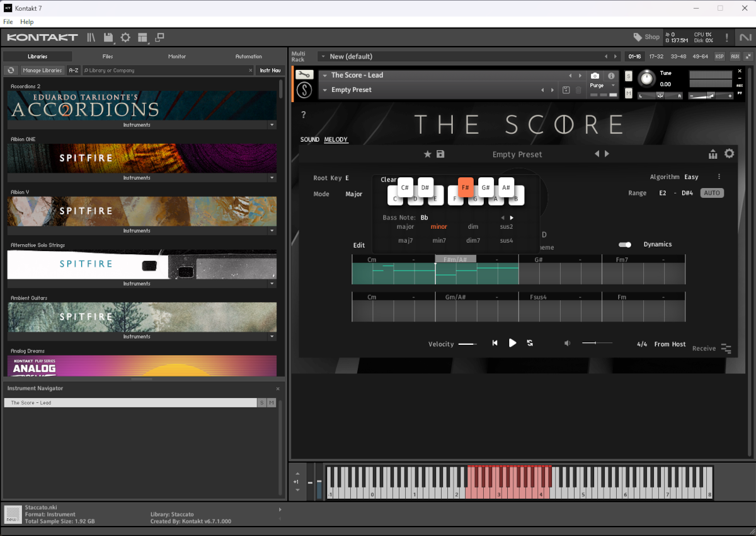The image size is (756, 536).
Task: Open The Score settings gear
Action: [x=730, y=154]
